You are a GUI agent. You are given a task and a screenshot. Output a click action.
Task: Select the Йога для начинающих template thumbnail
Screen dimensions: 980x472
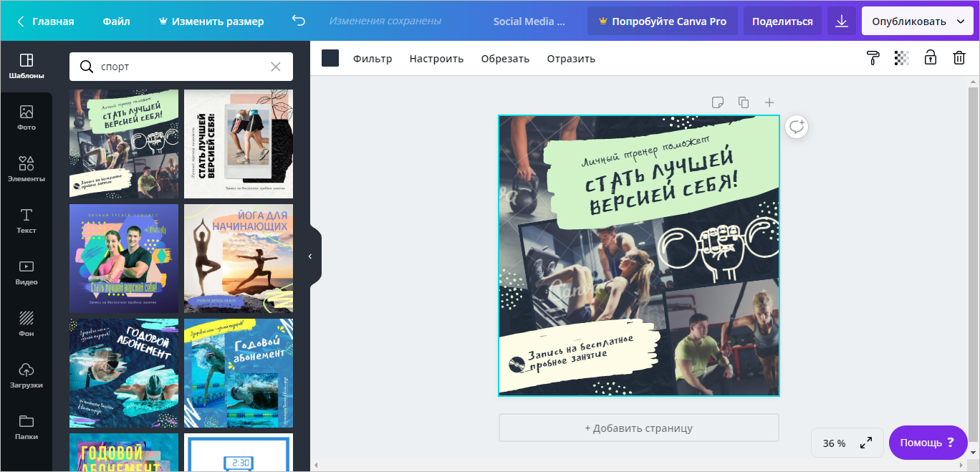tap(239, 259)
